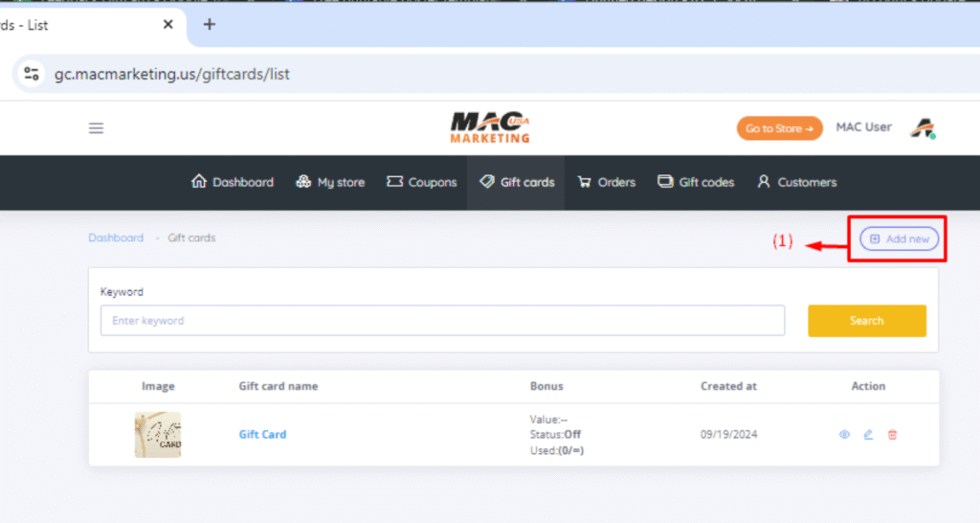Click the Enter keyword input field
The width and height of the screenshot is (980, 523).
pos(442,321)
